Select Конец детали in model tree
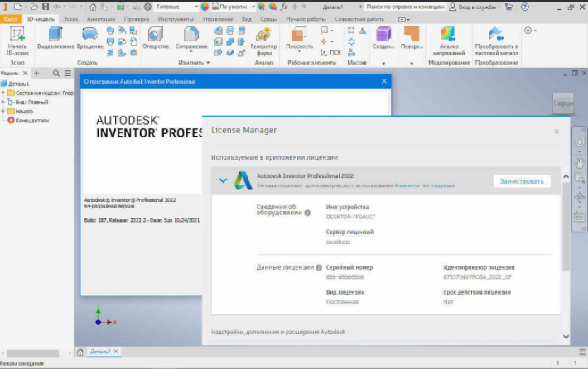This screenshot has width=588, height=369. click(x=31, y=121)
